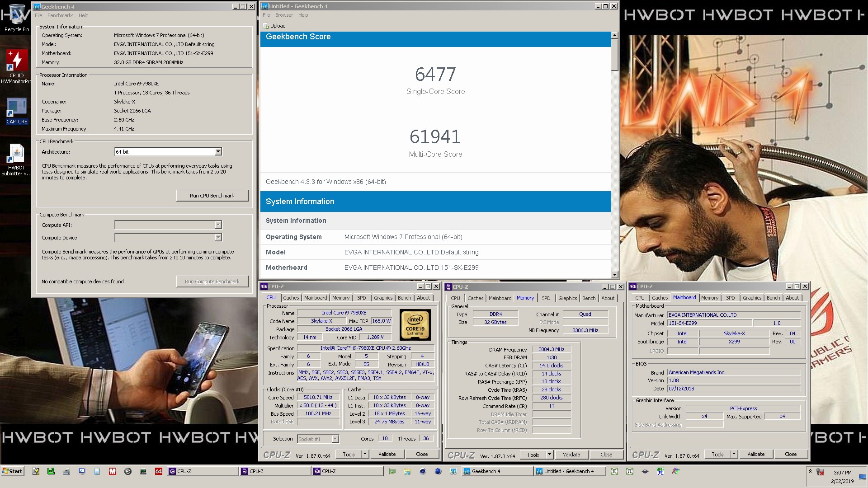868x488 pixels.
Task: Open Help menu in Untitled Geekbench window
Action: point(303,15)
